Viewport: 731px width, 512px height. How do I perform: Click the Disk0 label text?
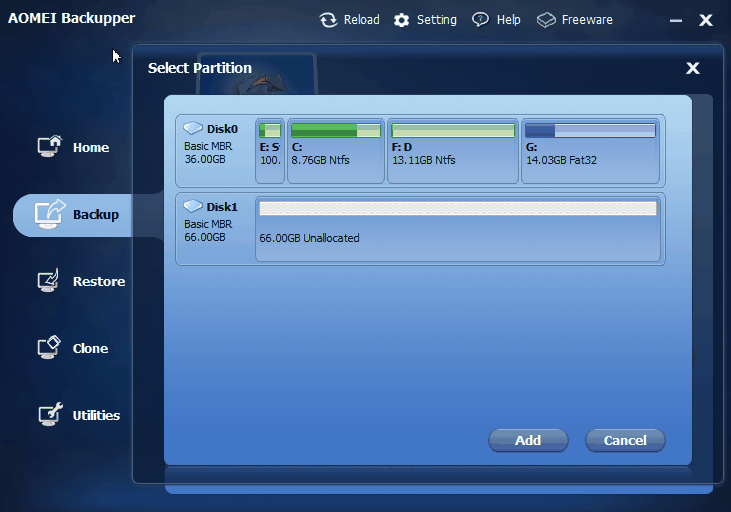click(222, 129)
